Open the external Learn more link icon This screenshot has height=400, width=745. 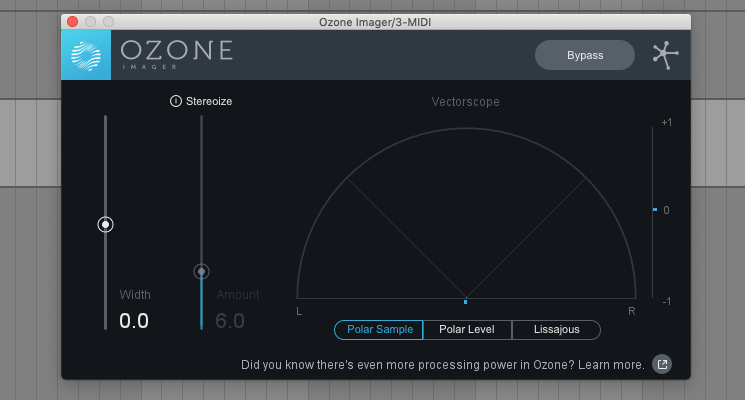point(662,364)
